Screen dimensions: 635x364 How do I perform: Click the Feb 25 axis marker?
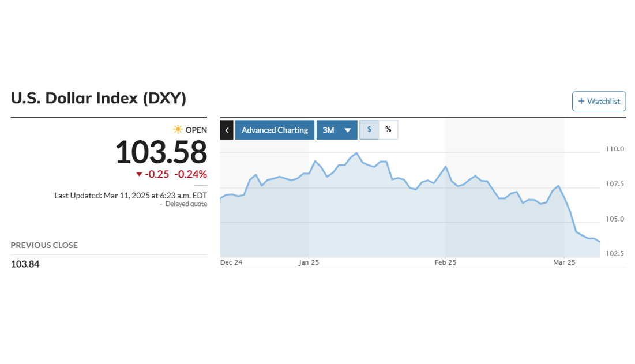coord(445,262)
